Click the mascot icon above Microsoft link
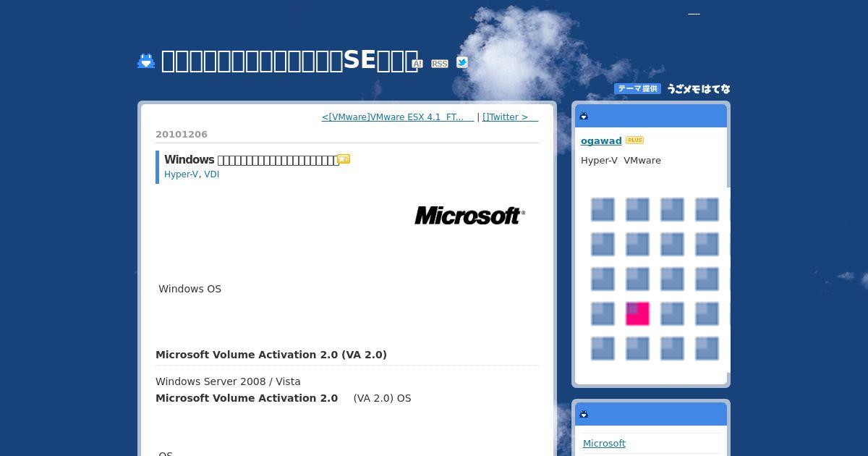 [584, 414]
